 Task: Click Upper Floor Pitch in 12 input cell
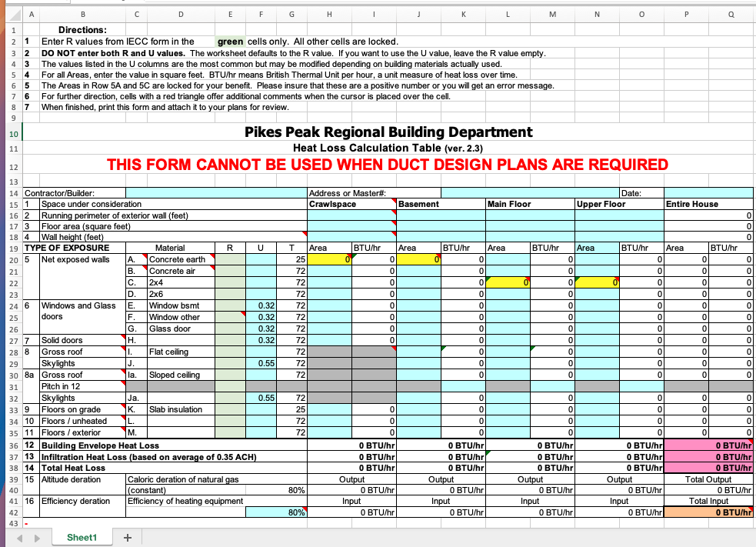pos(641,386)
